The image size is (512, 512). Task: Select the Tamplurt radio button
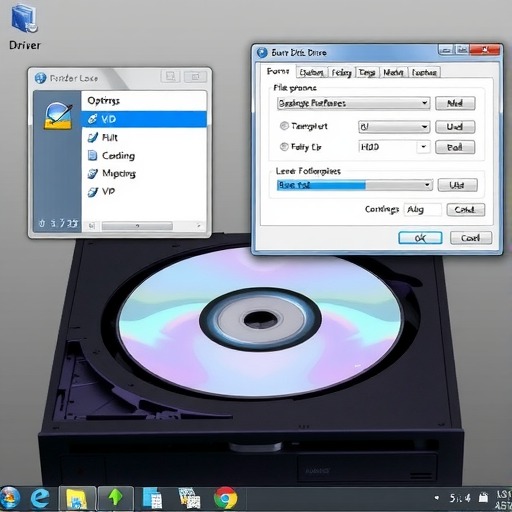click(284, 126)
